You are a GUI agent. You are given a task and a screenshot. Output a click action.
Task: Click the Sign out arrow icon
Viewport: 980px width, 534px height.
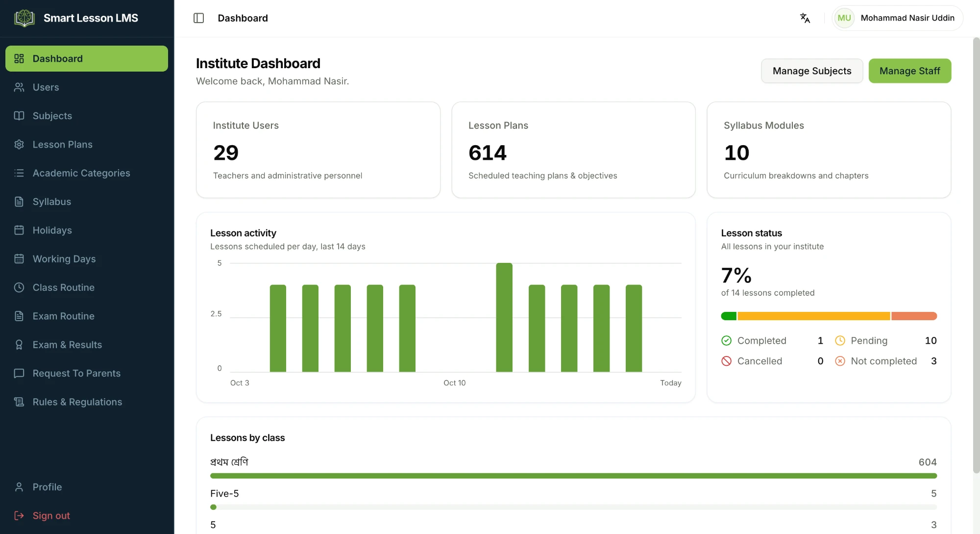[19, 516]
